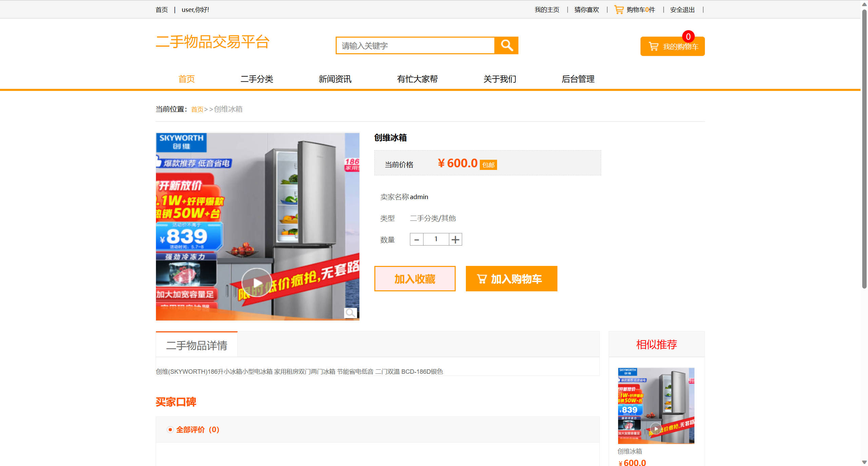
Task: Click the cart icon inside 加入购物车 button
Action: (482, 279)
